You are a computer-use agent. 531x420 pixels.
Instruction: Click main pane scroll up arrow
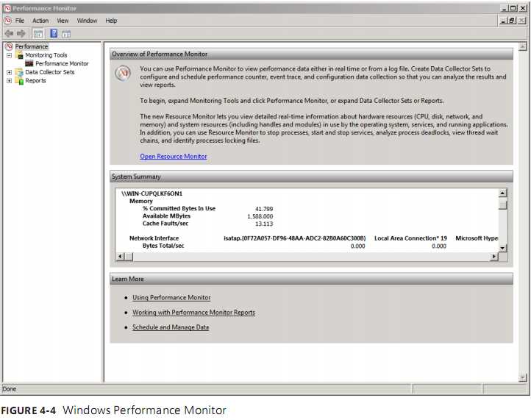click(x=523, y=47)
